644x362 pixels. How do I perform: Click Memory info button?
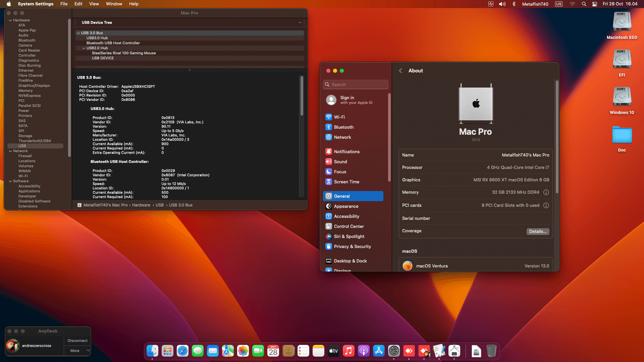click(x=546, y=192)
